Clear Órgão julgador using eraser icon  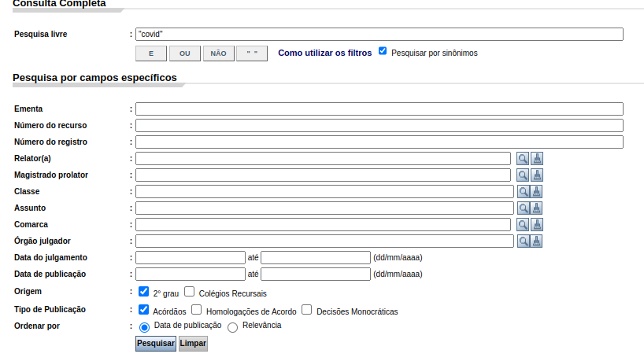click(537, 241)
